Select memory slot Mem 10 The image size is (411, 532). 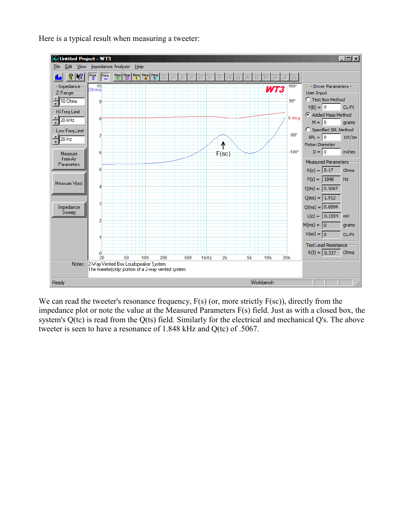(202, 77)
